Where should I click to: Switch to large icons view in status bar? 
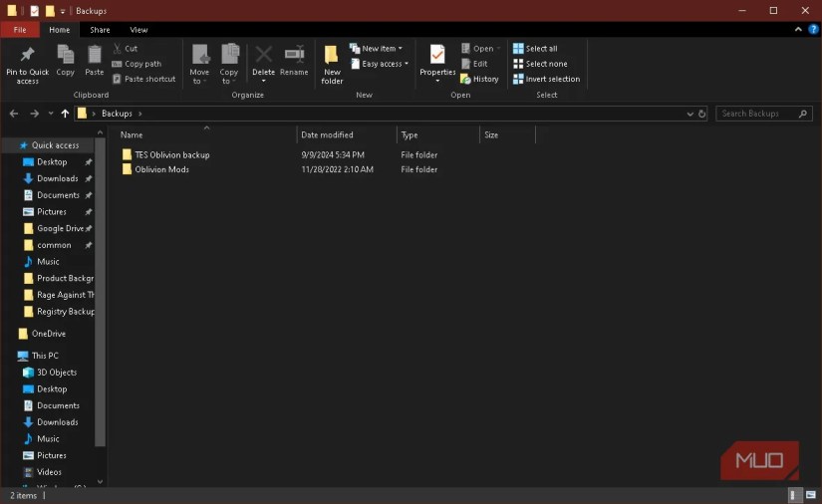pyautogui.click(x=810, y=495)
